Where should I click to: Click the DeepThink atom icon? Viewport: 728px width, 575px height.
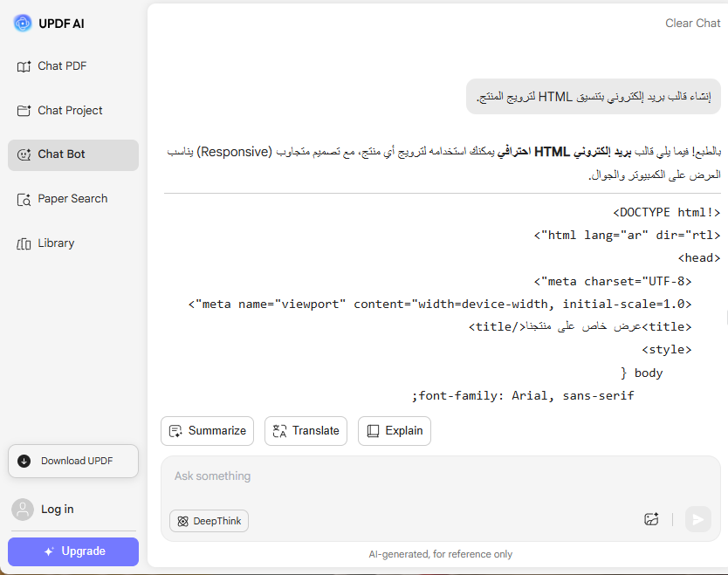(x=183, y=521)
